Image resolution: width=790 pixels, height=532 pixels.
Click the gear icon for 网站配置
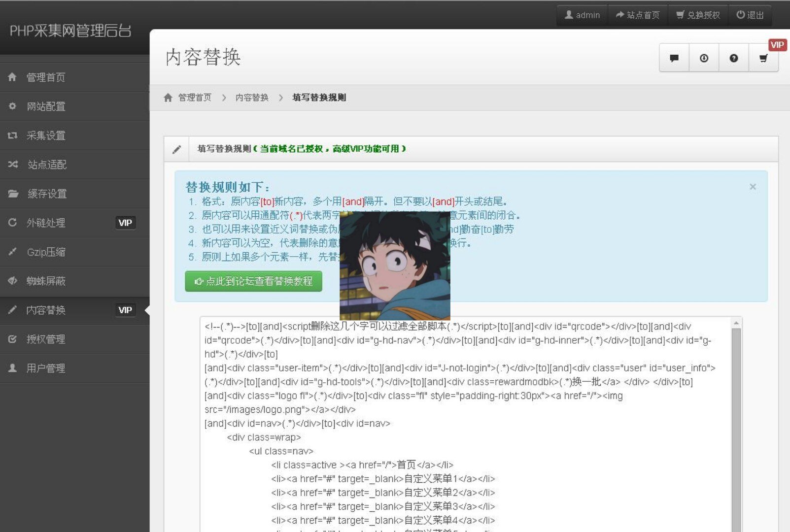[12, 106]
